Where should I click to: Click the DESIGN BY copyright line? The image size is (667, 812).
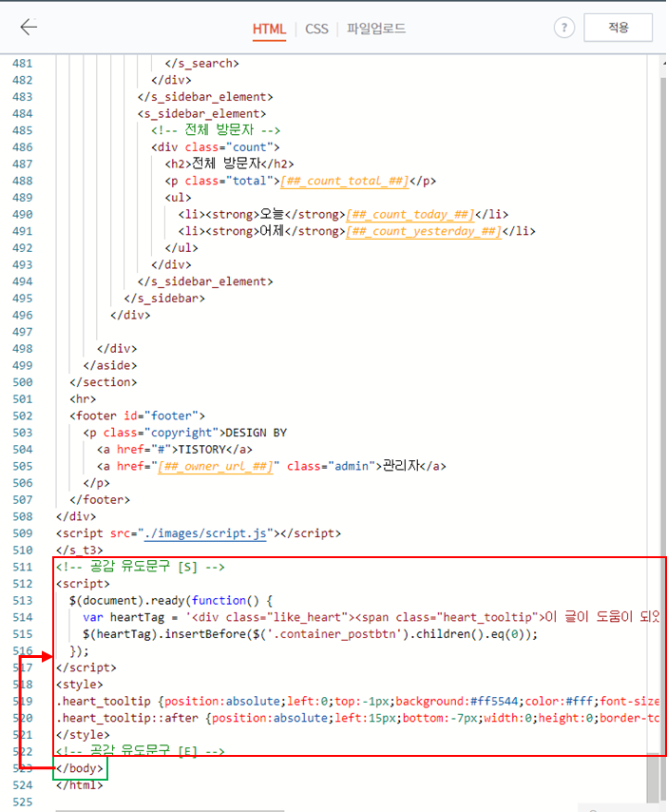click(185, 433)
